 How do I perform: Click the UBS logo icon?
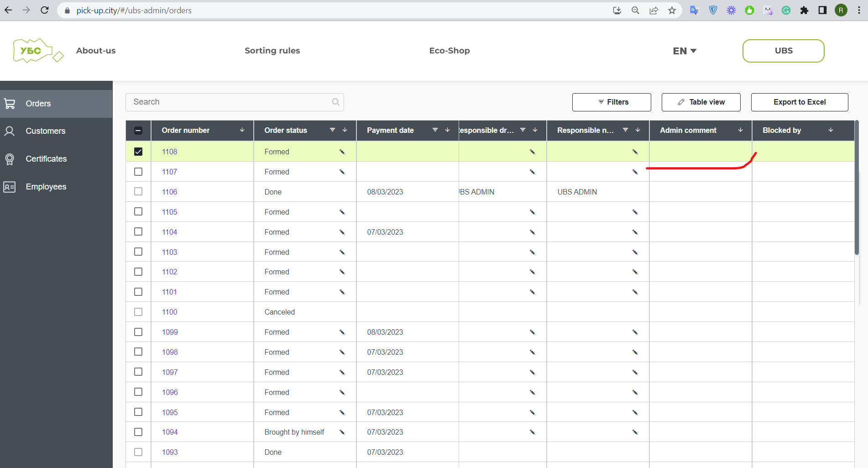[x=38, y=51]
